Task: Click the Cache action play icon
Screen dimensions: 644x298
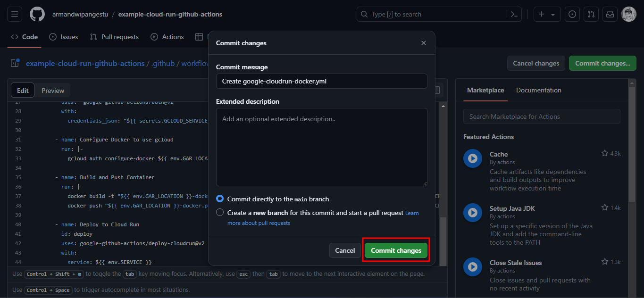Action: tap(472, 158)
